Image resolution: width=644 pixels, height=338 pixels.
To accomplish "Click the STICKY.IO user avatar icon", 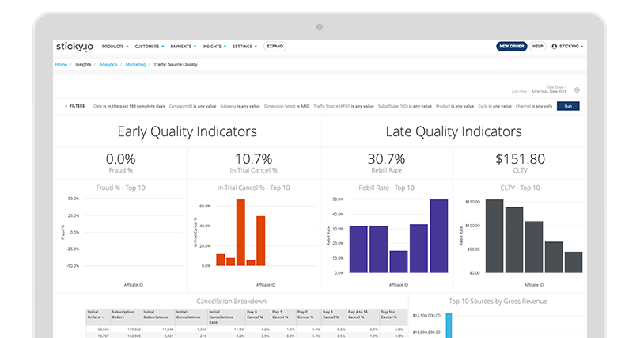I will (x=555, y=47).
